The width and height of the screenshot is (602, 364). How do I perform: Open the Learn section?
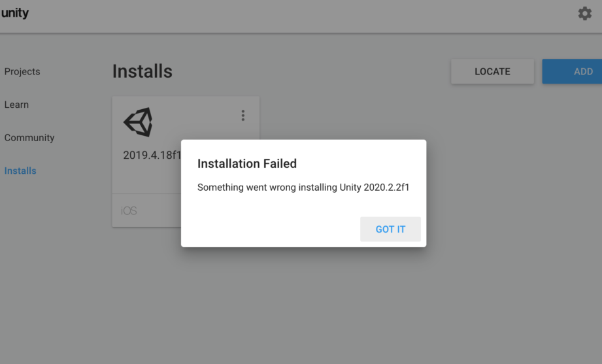(16, 105)
